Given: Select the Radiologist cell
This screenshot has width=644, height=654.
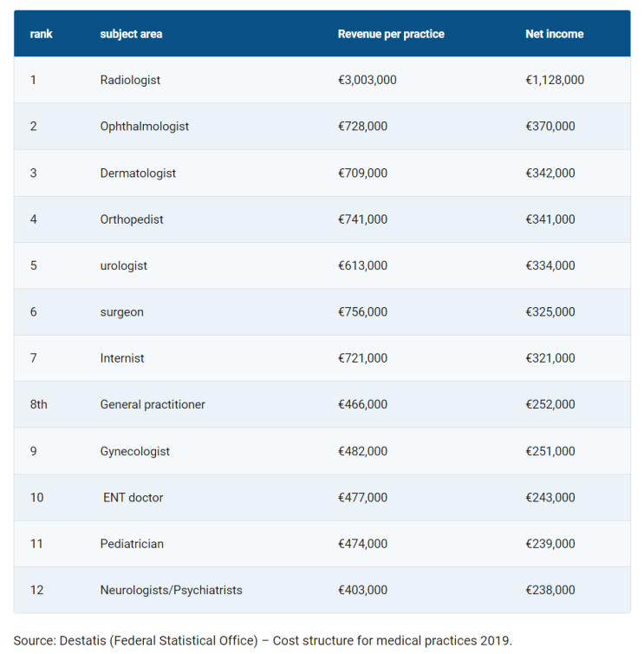Looking at the screenshot, I should [130, 80].
